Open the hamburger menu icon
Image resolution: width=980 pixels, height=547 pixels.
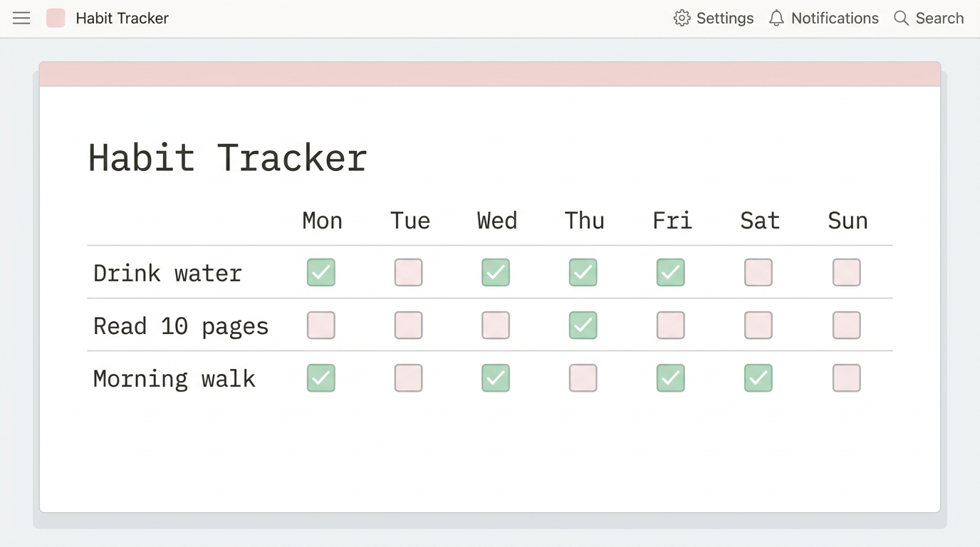click(21, 19)
